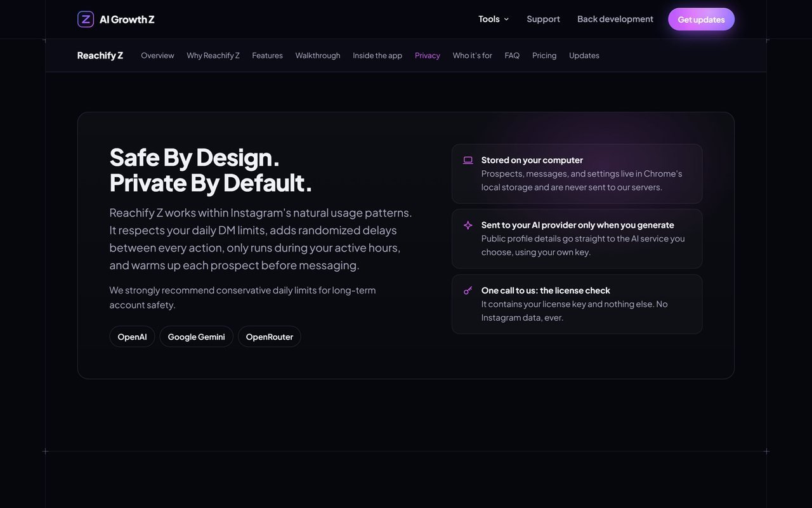Click the conservative daily limits recommendation text
Screen dimensions: 812x508
click(x=242, y=297)
